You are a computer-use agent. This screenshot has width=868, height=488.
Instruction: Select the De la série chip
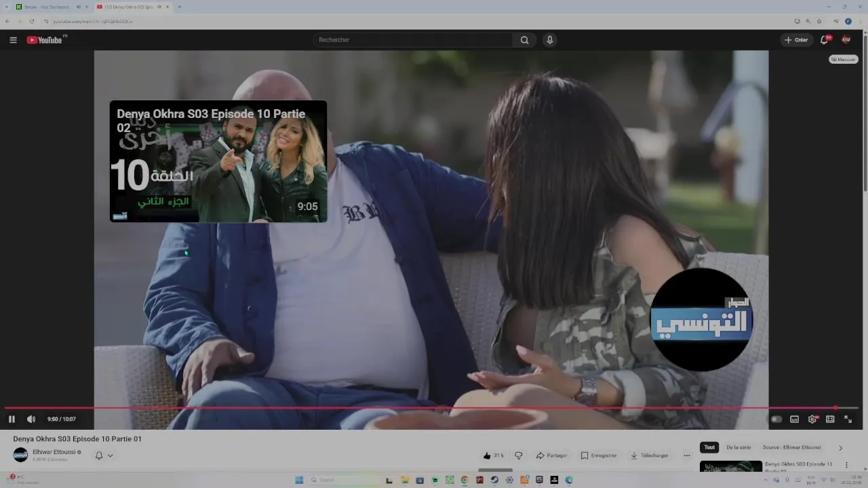coord(738,447)
